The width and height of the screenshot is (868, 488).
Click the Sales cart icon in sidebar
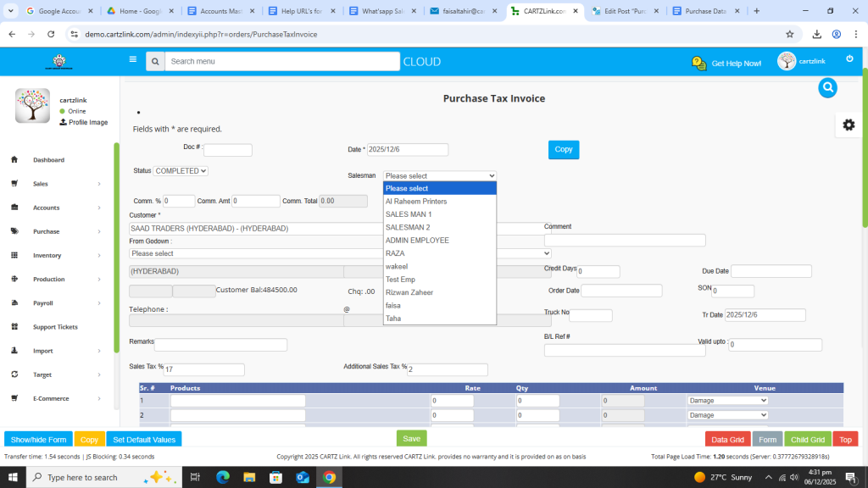(14, 184)
